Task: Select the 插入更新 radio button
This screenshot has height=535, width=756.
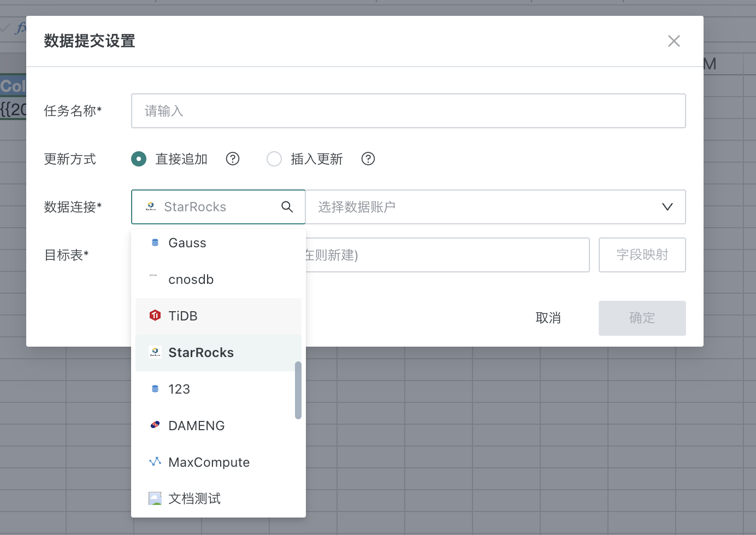Action: (274, 159)
